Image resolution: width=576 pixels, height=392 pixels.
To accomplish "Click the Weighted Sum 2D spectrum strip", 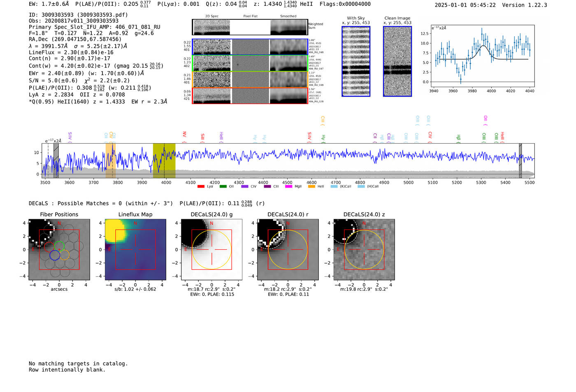I will (x=250, y=27).
